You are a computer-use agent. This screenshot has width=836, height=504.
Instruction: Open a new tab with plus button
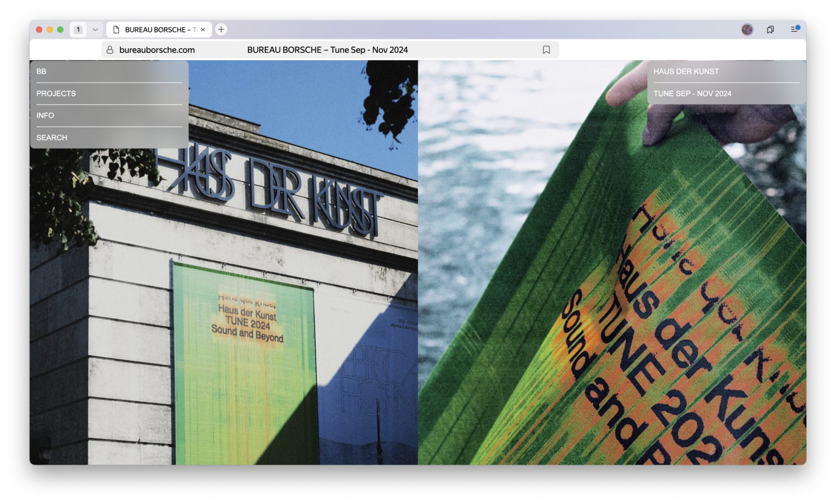[221, 30]
